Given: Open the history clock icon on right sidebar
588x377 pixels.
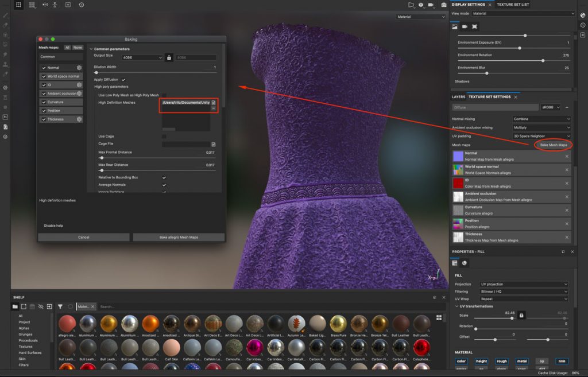Looking at the screenshot, I should coord(583,25).
